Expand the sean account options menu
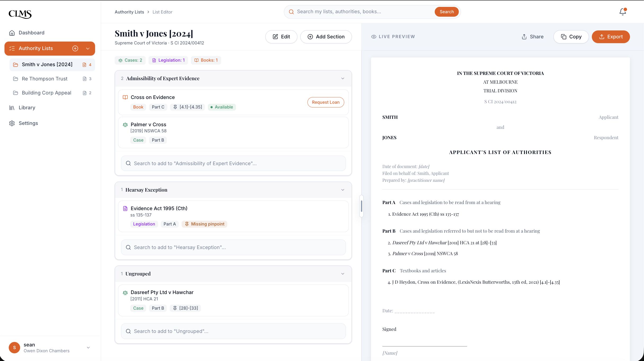The image size is (644, 361). click(88, 348)
